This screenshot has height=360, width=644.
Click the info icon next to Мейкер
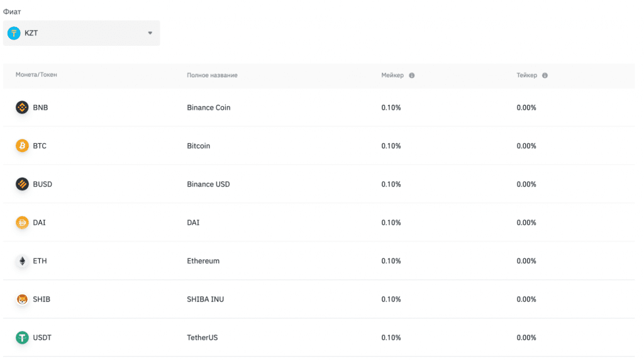[x=411, y=75]
